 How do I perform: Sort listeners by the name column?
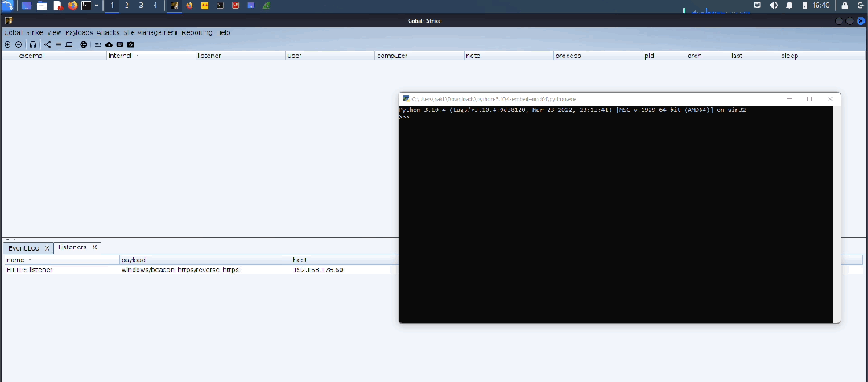(62, 260)
